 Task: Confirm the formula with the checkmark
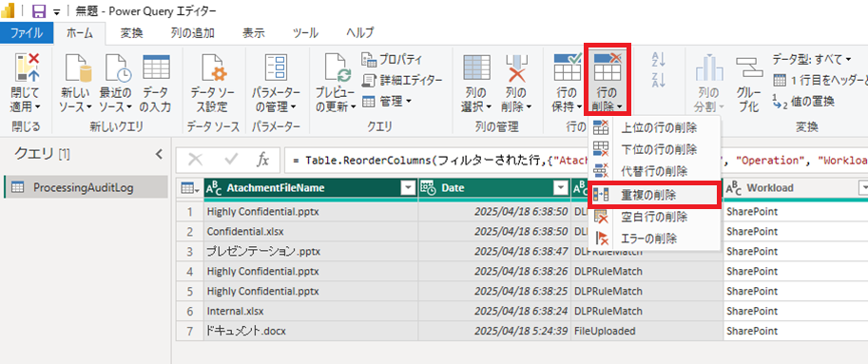(231, 160)
